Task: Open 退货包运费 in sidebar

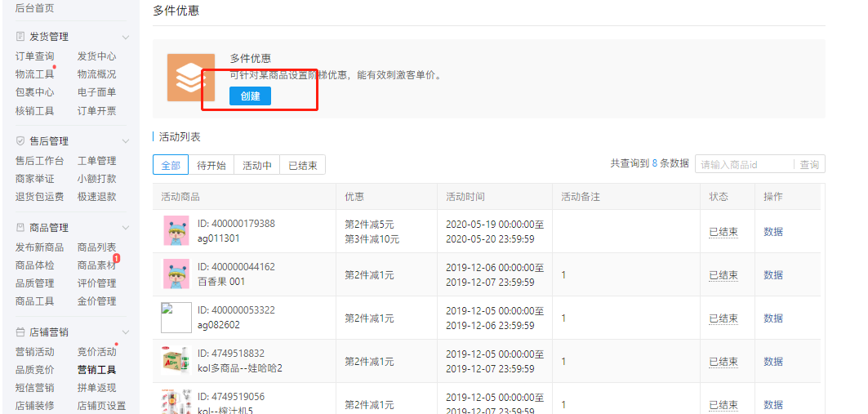Action: [x=40, y=197]
